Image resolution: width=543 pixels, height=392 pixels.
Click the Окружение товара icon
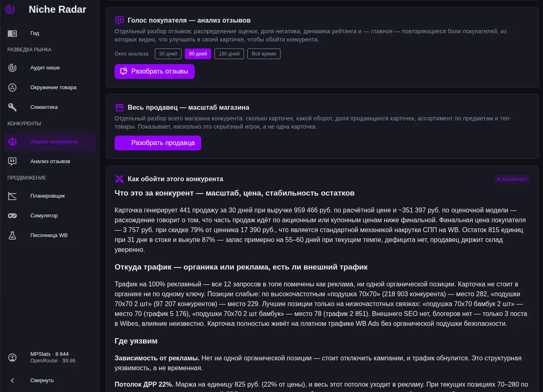(x=12, y=88)
